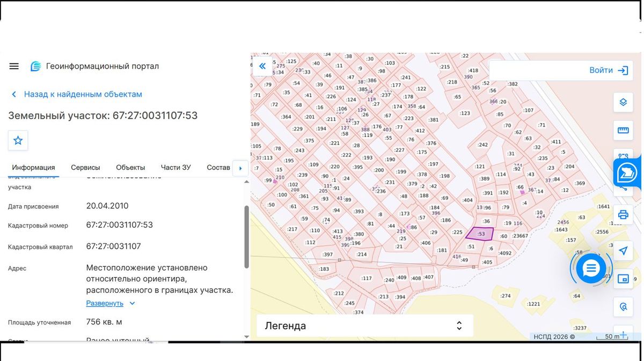644x361 pixels.
Task: Select the cadastral number 67:27:0031107:53 value
Action: [x=120, y=225]
